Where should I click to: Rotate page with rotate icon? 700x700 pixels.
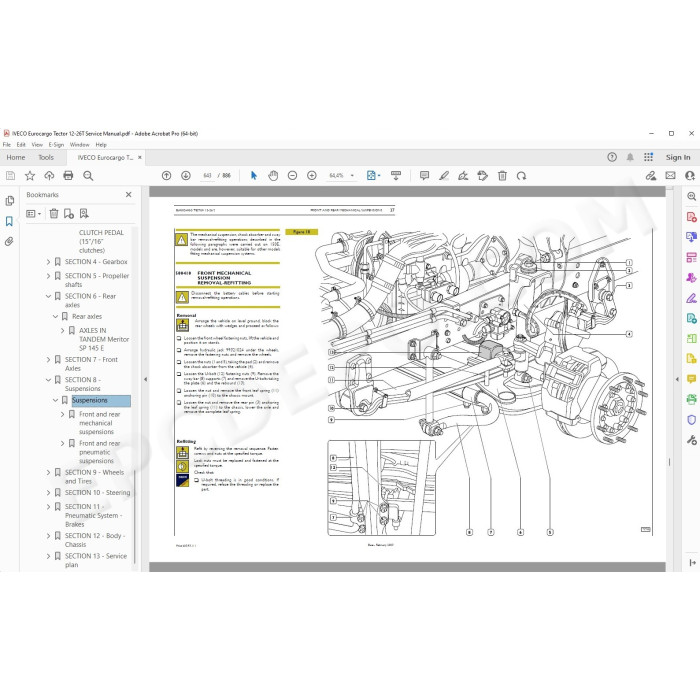(x=521, y=175)
